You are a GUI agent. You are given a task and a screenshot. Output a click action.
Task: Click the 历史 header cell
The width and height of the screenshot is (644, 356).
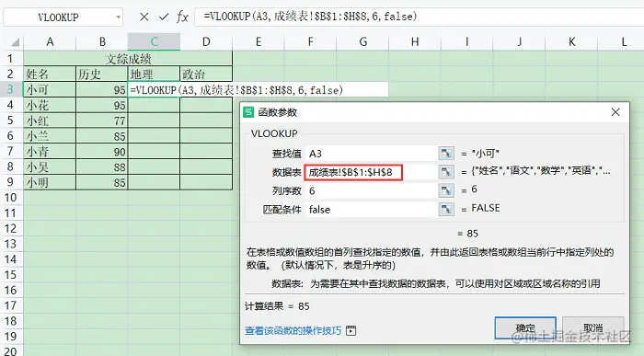(102, 74)
